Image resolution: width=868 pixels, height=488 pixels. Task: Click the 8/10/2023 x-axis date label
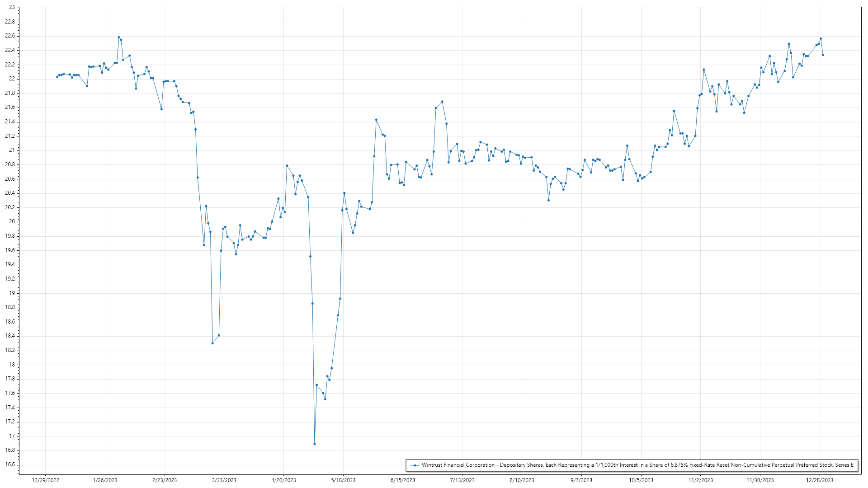click(x=522, y=480)
